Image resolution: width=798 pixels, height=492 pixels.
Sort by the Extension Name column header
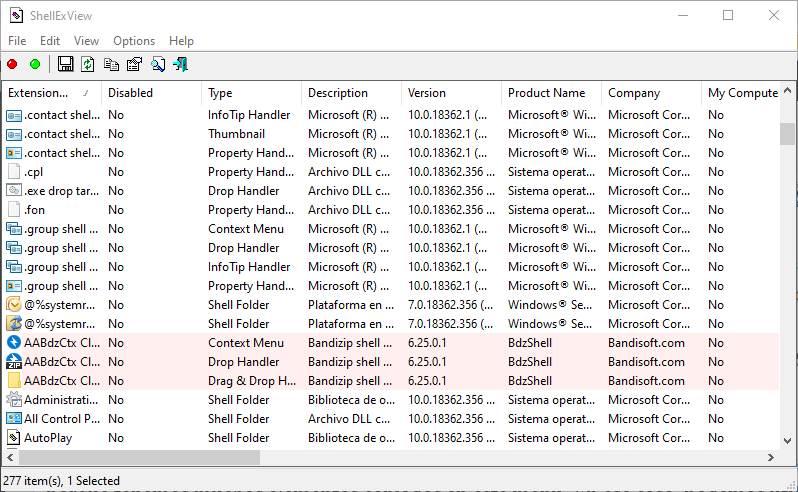(51, 93)
